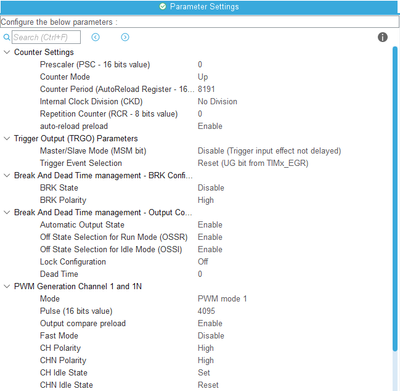Select Pulse value 4095
Image resolution: width=400 pixels, height=391 pixels.
[206, 311]
